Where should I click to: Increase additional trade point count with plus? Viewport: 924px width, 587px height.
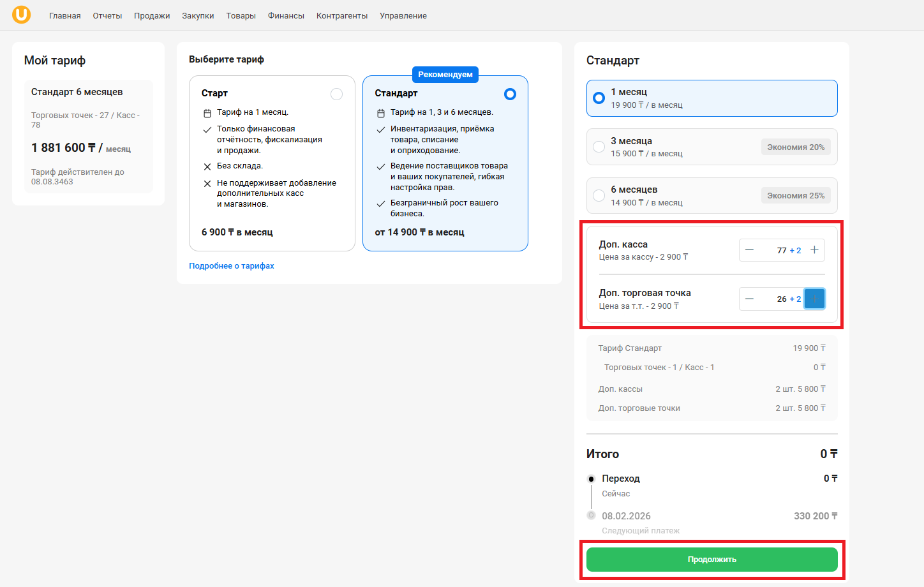click(814, 299)
